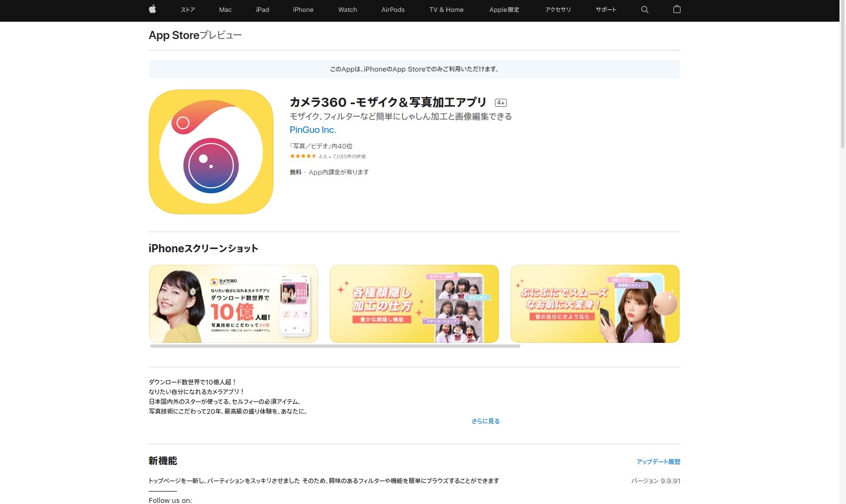The height and width of the screenshot is (504, 846).
Task: Open the Apple限定 menu item
Action: point(504,10)
